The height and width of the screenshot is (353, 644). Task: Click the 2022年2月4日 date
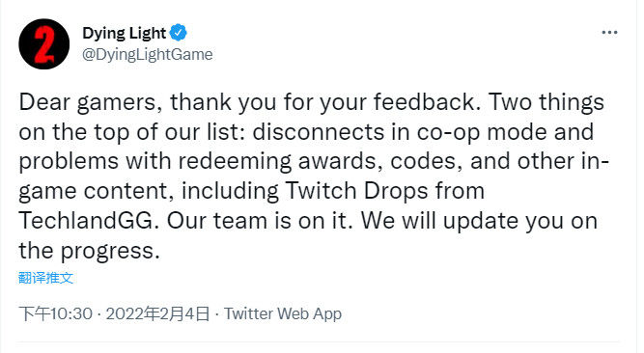click(157, 314)
